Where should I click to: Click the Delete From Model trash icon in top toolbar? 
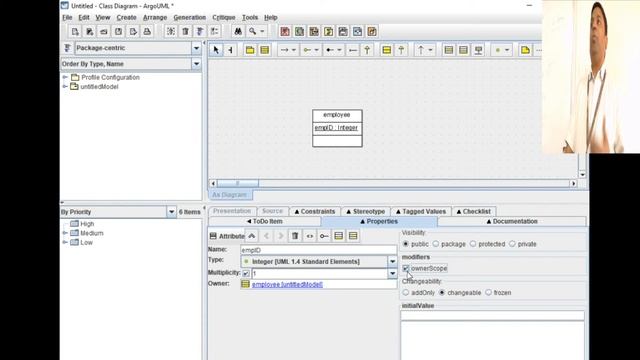185,31
